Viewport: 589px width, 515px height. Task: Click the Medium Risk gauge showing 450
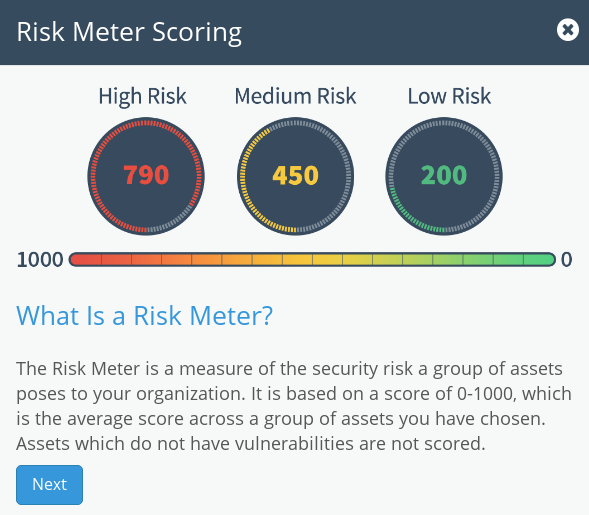295,176
